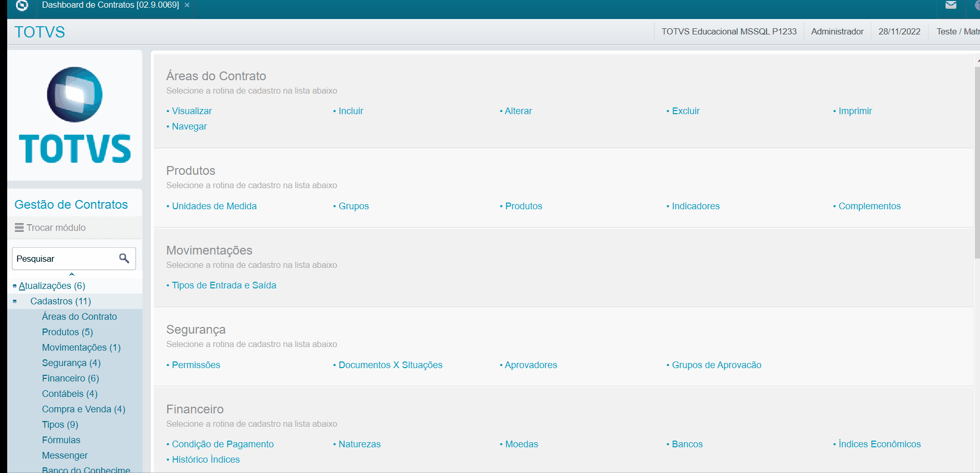Screen dimensions: 980x473
Task: Collapse the Cadastros tree node
Action: [x=14, y=301]
